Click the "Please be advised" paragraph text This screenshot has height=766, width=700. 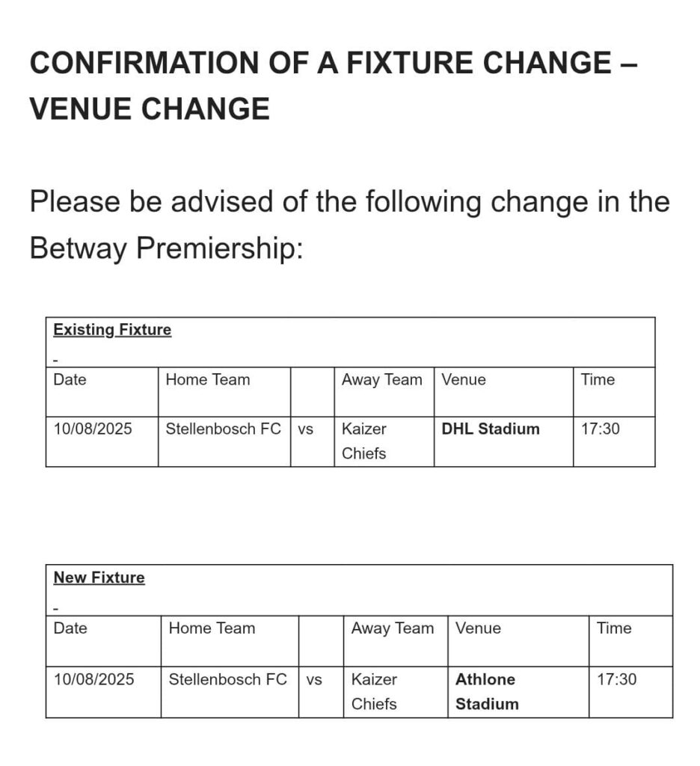349,202
